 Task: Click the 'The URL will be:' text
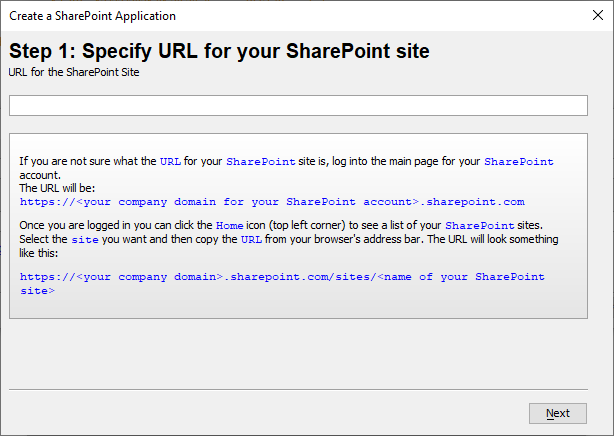tap(57, 188)
